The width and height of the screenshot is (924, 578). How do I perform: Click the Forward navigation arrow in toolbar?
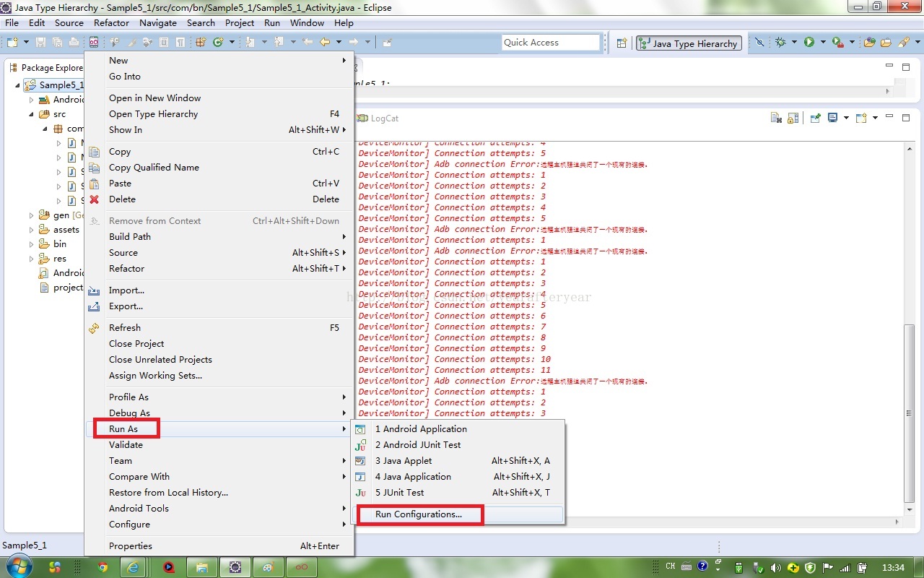pyautogui.click(x=353, y=43)
